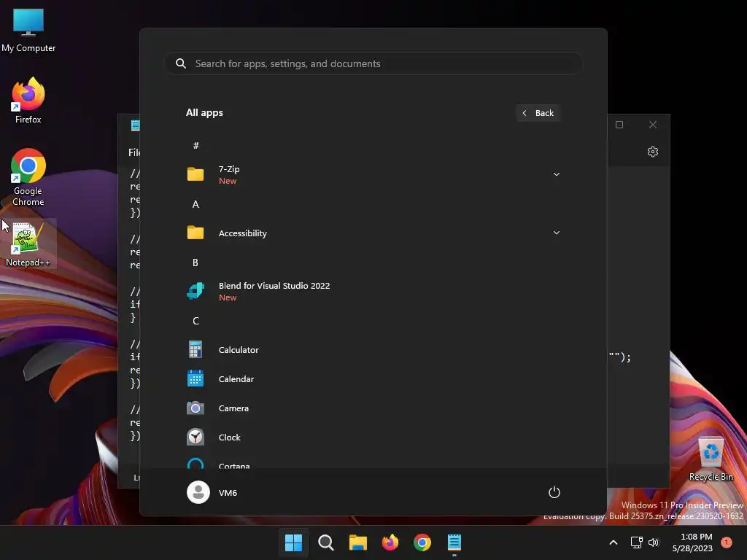Select the Recycle Bin desktop icon
This screenshot has width=747, height=560.
711,459
